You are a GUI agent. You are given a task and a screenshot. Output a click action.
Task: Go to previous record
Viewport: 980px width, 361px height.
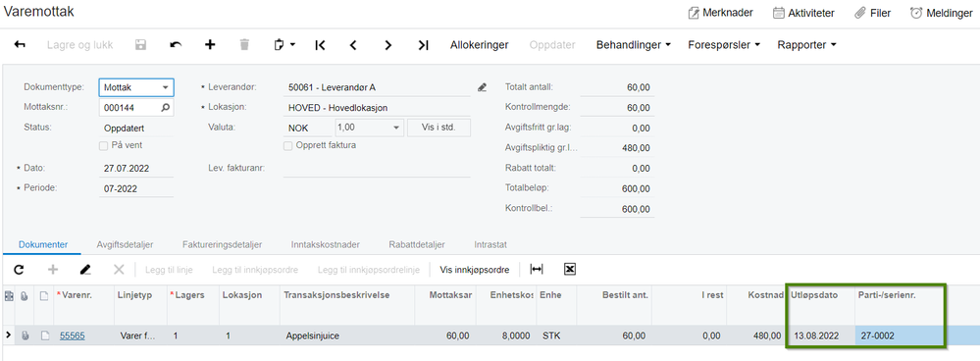[x=353, y=45]
